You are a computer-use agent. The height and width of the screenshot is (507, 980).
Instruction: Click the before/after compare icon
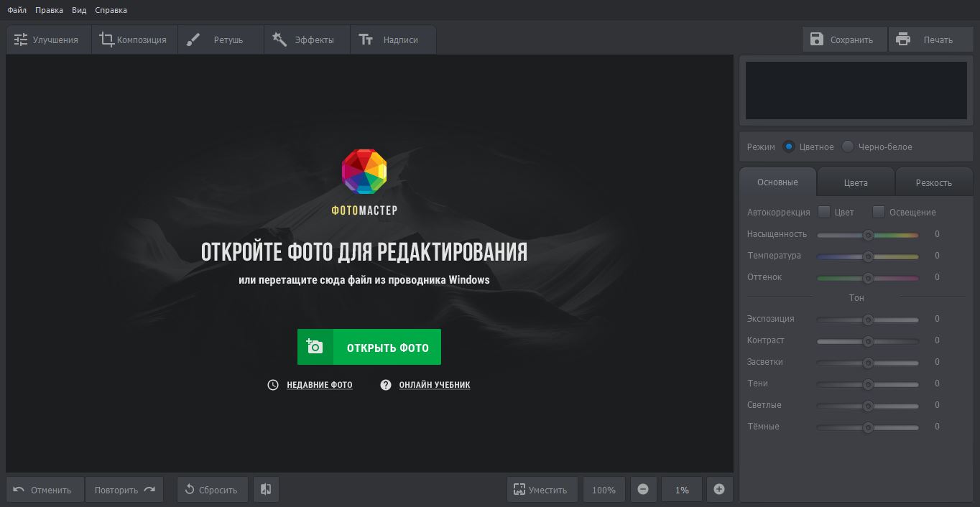click(x=266, y=490)
